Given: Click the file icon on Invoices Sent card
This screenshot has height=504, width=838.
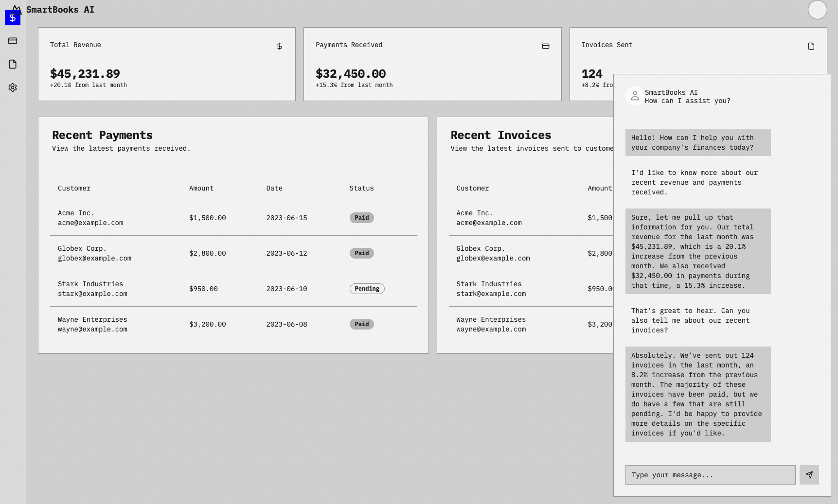Looking at the screenshot, I should [x=811, y=46].
